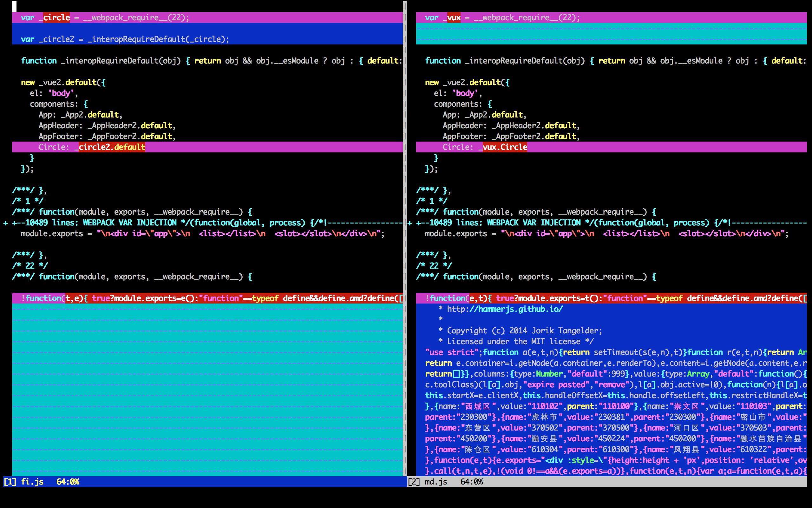Viewport: 812px width, 508px height.
Task: Click 'Copyright (c) 2014 Jorik Tangelder' comment line
Action: pos(520,331)
